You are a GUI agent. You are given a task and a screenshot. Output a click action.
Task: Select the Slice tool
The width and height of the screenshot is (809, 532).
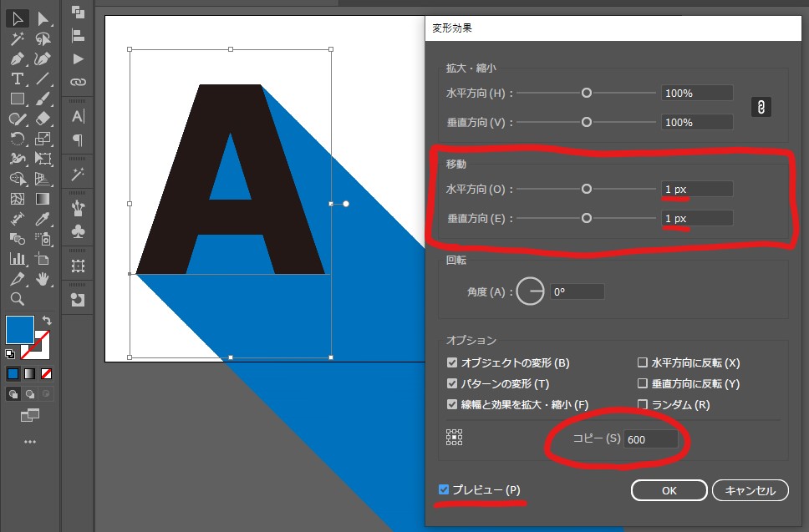[17, 279]
